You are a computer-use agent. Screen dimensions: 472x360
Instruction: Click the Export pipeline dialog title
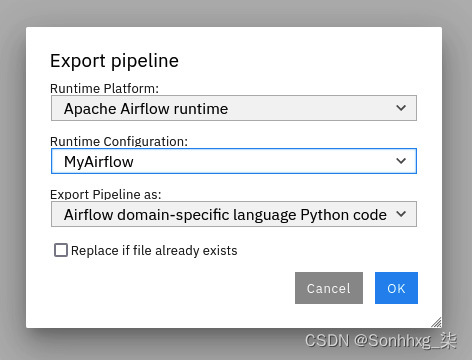point(114,61)
